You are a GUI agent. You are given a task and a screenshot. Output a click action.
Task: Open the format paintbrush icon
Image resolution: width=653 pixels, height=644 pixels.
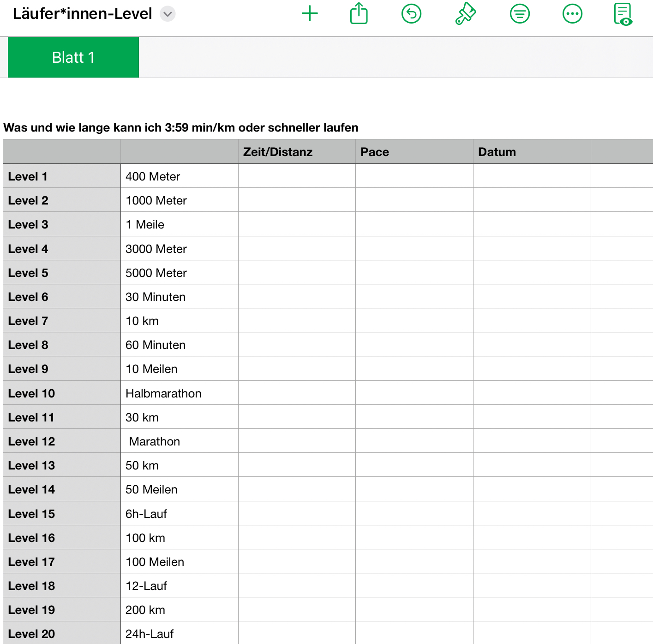tap(465, 14)
